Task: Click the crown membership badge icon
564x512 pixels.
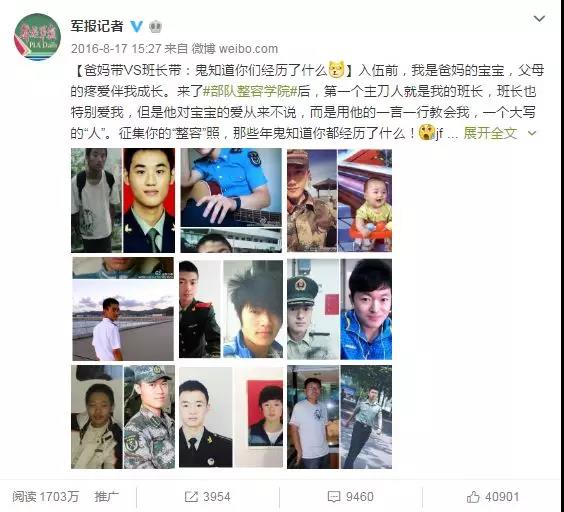Action: point(155,26)
